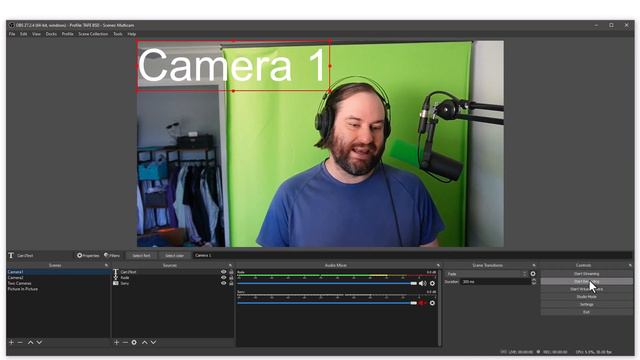Move selected scene up in Scenes list
640x360 pixels.
[31, 342]
